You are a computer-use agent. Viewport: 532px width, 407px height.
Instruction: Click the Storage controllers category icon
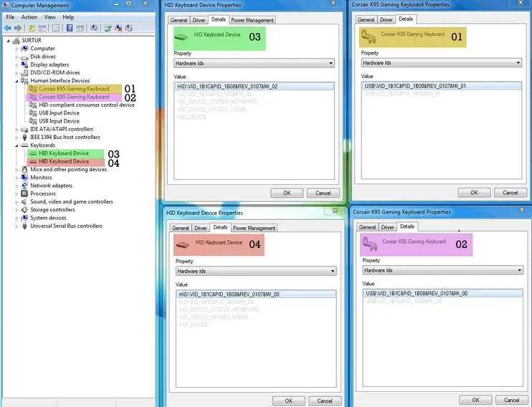pyautogui.click(x=24, y=210)
